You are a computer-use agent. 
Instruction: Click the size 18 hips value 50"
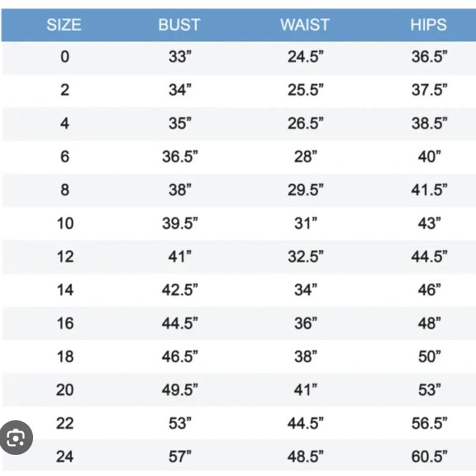pyautogui.click(x=429, y=356)
